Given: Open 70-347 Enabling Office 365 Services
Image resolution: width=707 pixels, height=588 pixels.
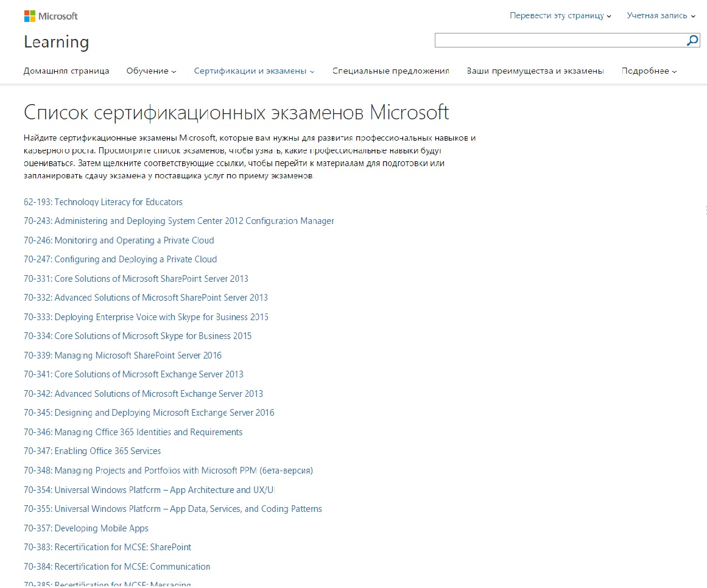Looking at the screenshot, I should coord(93,450).
